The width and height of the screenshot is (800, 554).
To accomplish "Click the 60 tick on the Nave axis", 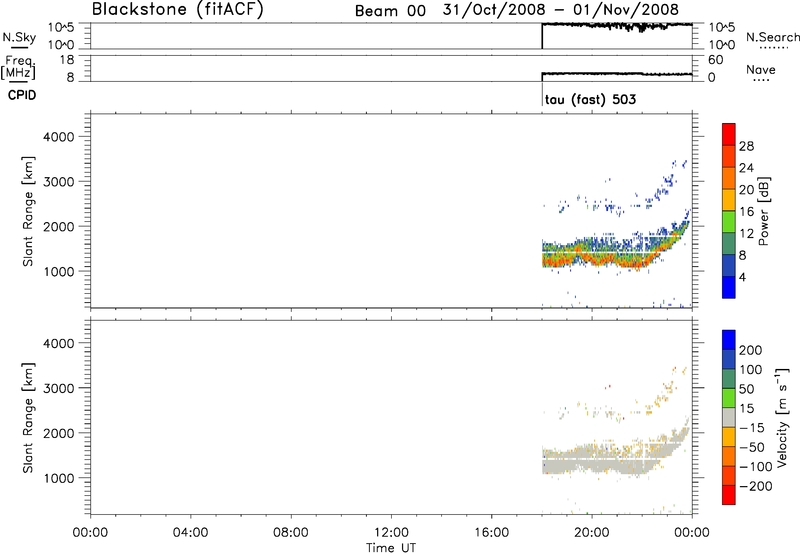I will coord(716,60).
